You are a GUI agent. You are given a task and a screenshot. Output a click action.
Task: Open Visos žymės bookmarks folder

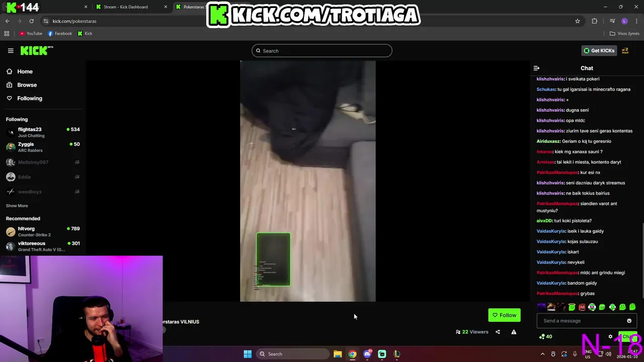click(624, 34)
